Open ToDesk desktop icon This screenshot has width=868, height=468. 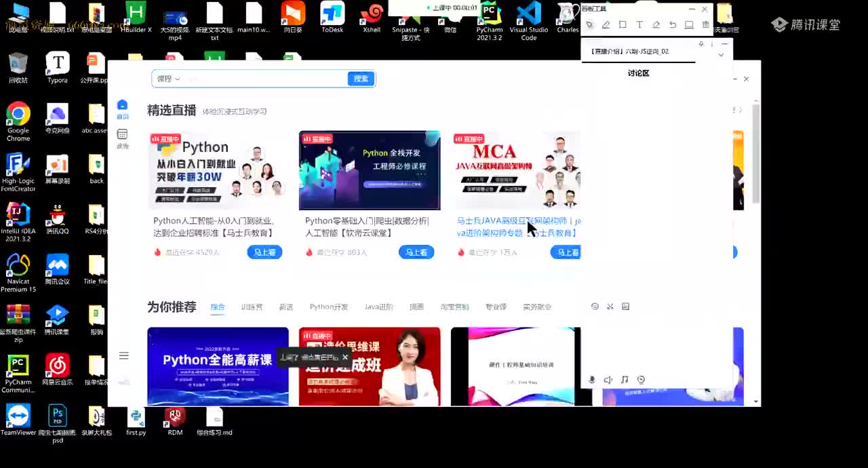(x=332, y=18)
